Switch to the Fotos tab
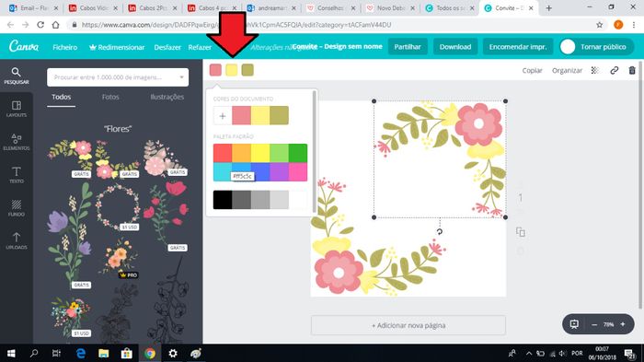 (110, 97)
